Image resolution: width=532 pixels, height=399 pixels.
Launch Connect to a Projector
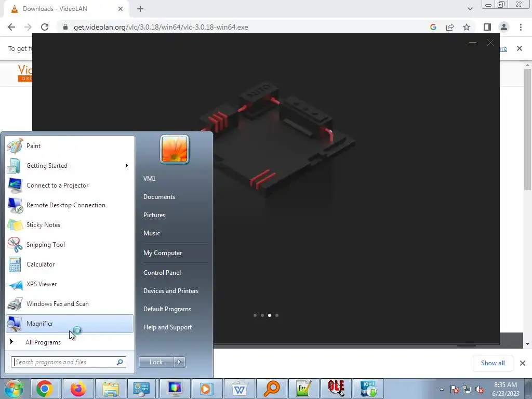coord(70,185)
